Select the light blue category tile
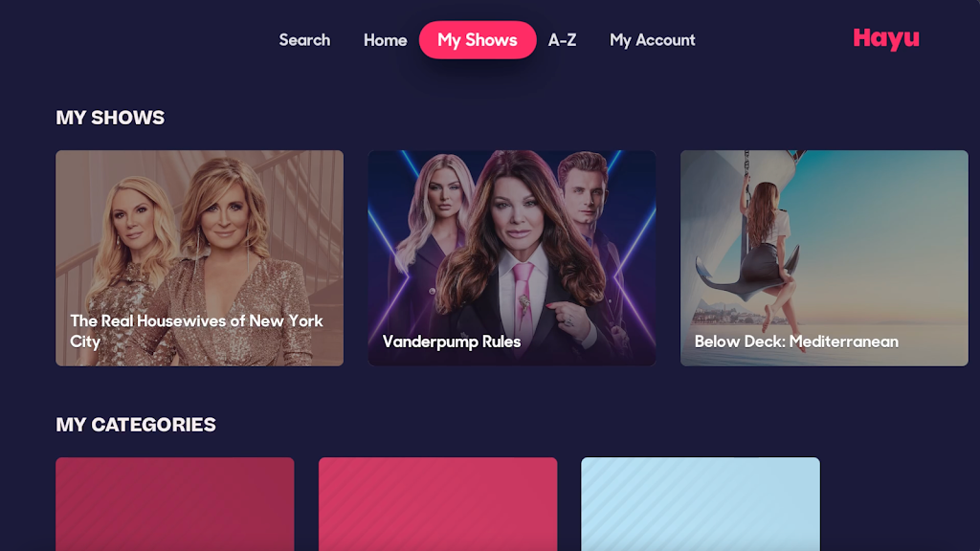This screenshot has width=980, height=551. (700, 504)
